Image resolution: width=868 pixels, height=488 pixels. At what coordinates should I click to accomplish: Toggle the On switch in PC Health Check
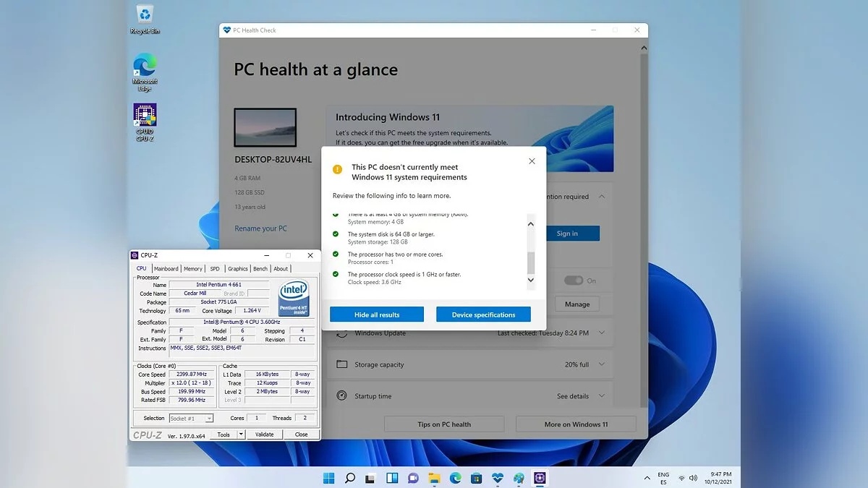click(x=573, y=281)
